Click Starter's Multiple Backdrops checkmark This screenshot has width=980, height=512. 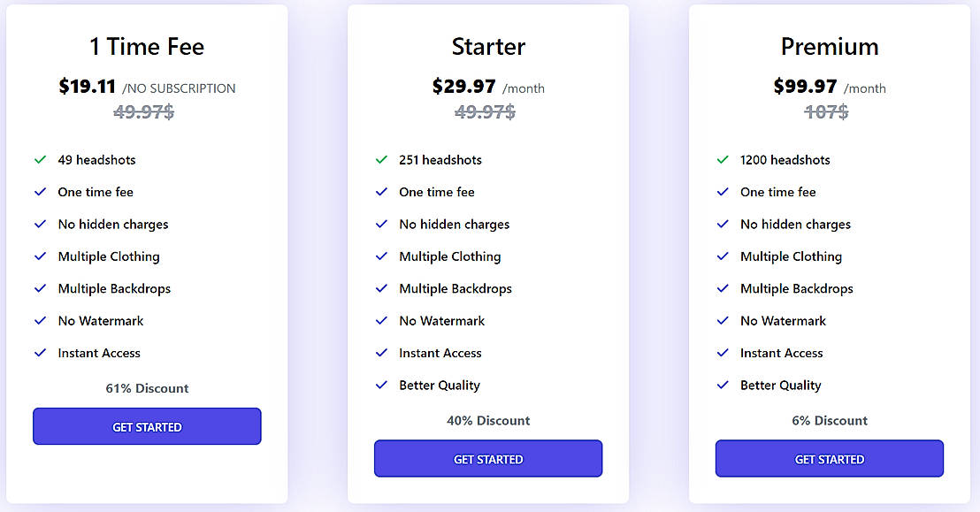click(x=381, y=288)
